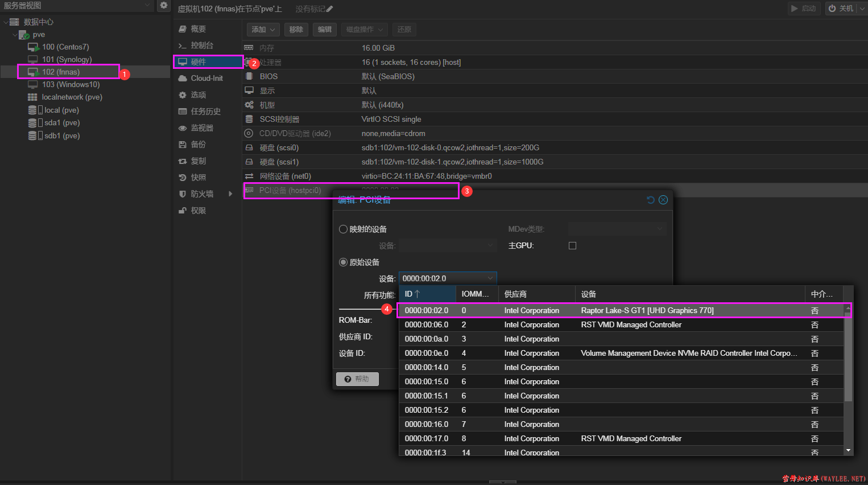This screenshot has width=868, height=485.
Task: Choose device 0000:00:06.0 RST VMD Controller
Action: pos(621,324)
